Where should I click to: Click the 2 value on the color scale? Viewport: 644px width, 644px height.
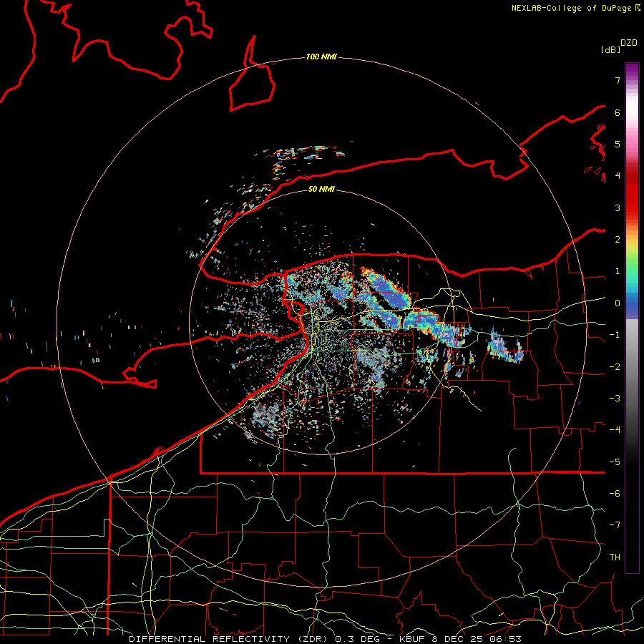[618, 240]
